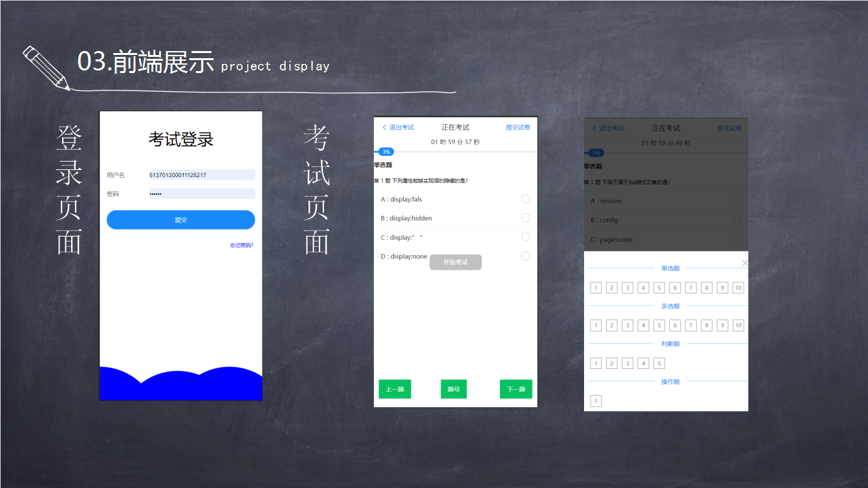The image size is (868, 488).
Task: Click the back chevron next to 退出考试
Action: [x=384, y=128]
